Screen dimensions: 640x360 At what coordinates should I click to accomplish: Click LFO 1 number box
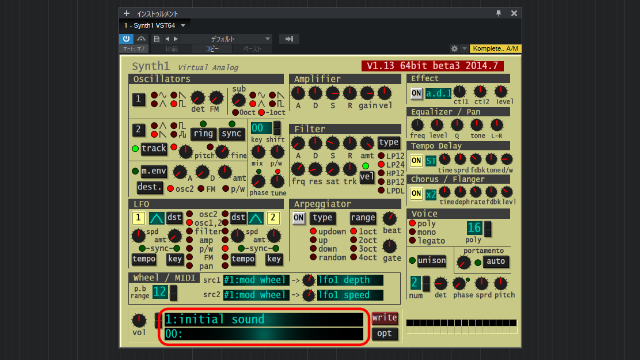click(x=138, y=218)
